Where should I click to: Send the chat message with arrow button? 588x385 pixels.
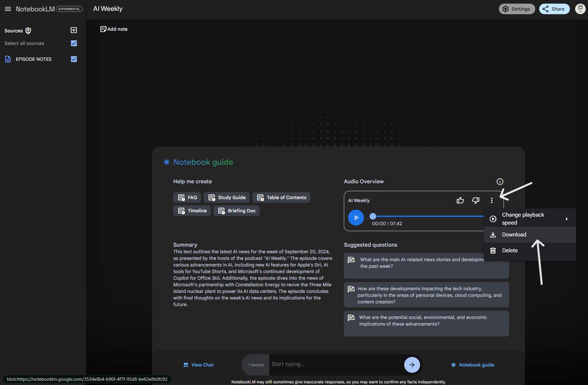coord(412,365)
